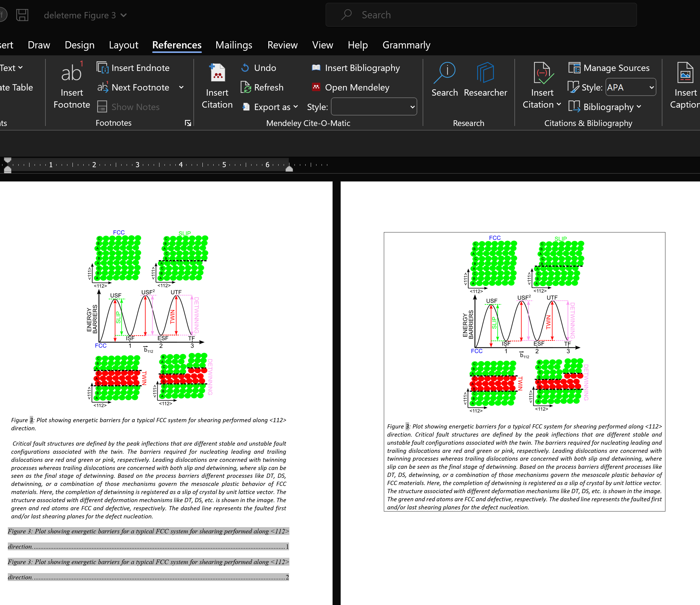Open the Footnotes dialog launcher
Viewport: 700px width, 605px height.
point(188,123)
